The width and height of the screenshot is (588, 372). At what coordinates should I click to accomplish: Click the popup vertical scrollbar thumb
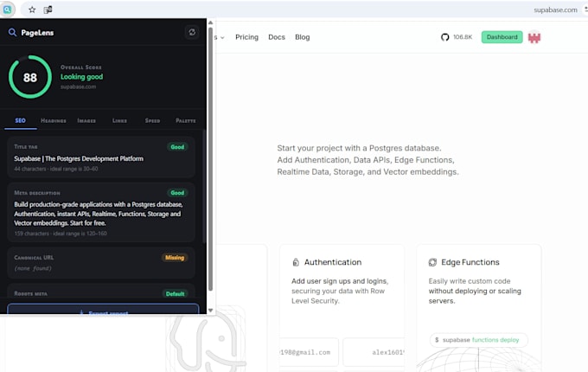tap(210, 158)
